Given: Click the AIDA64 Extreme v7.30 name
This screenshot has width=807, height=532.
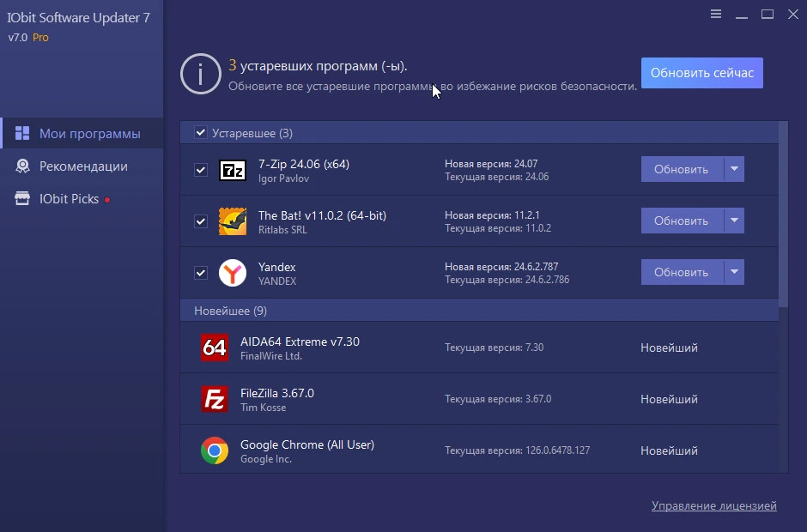Looking at the screenshot, I should (x=300, y=342).
